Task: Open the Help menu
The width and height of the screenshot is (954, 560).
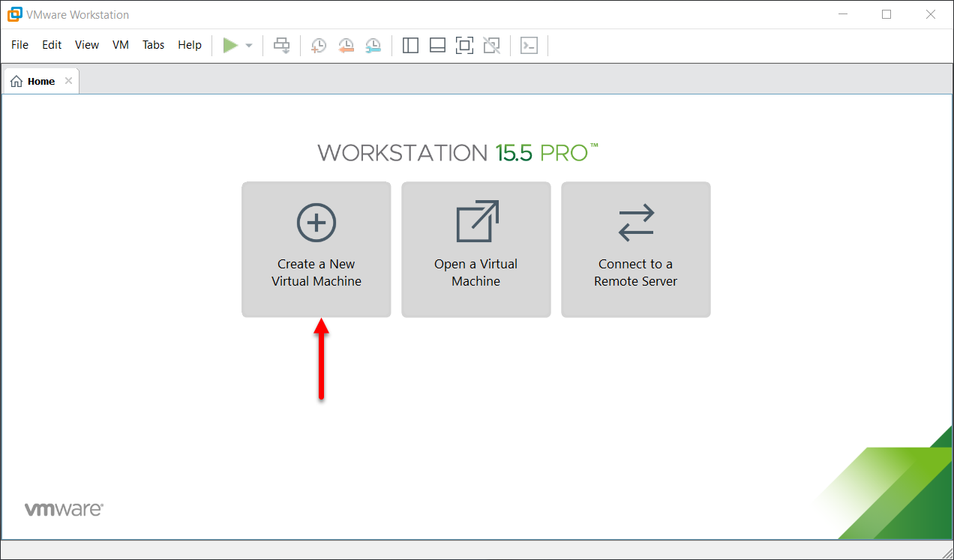Action: point(190,45)
